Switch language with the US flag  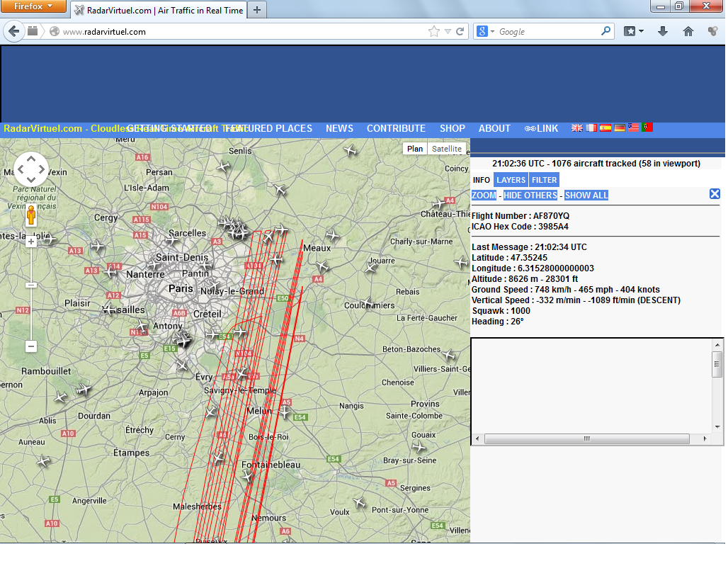pyautogui.click(x=633, y=127)
